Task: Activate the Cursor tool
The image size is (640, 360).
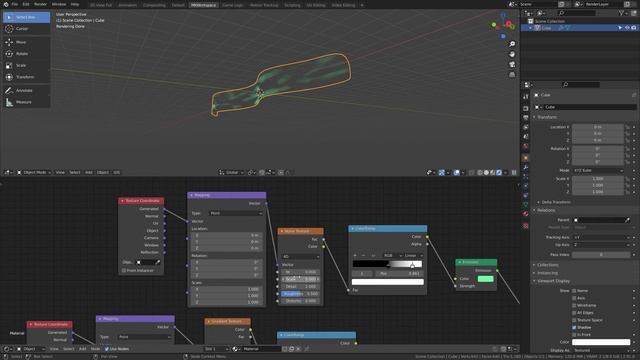Action: point(27,29)
